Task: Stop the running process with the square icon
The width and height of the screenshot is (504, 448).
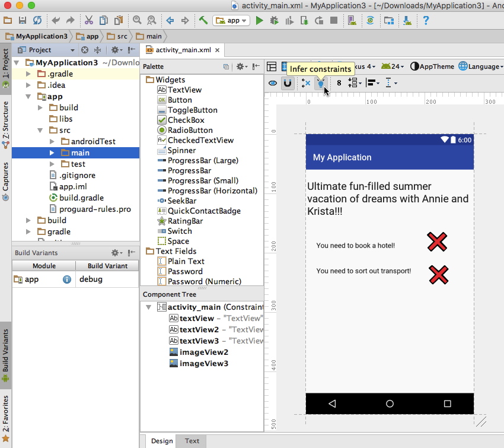Action: coord(334,20)
